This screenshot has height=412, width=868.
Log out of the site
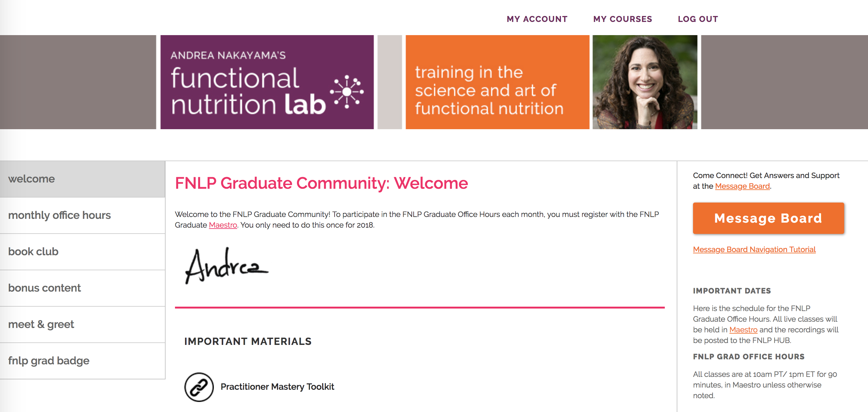coord(697,19)
